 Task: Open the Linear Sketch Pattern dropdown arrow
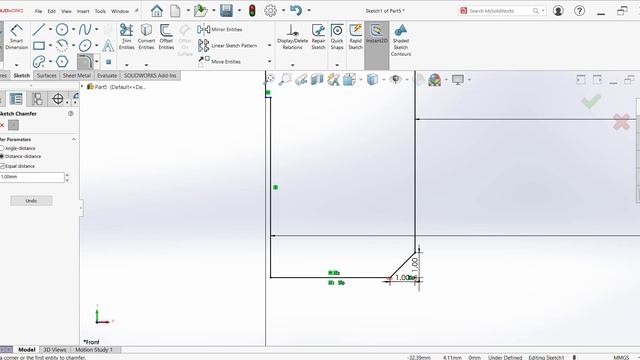coord(269,45)
